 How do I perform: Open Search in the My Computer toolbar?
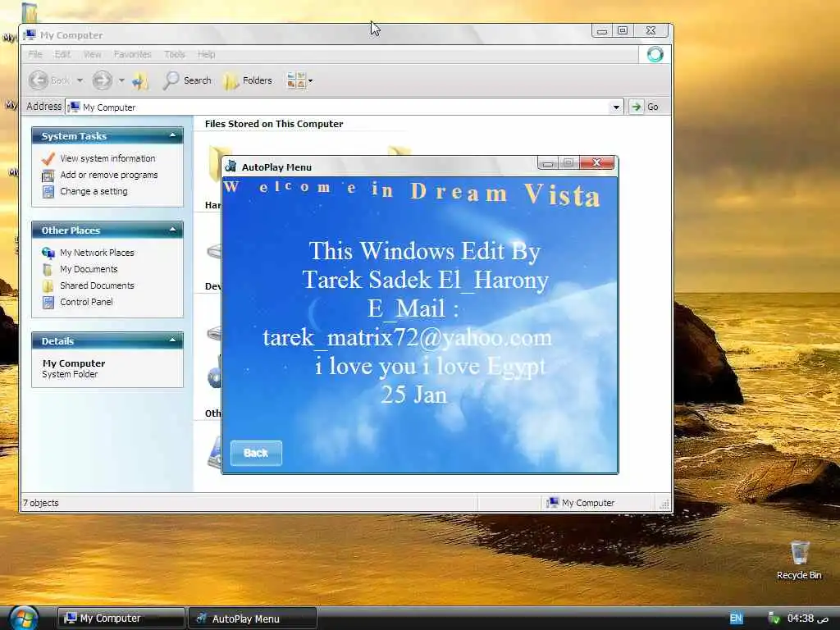pyautogui.click(x=188, y=80)
